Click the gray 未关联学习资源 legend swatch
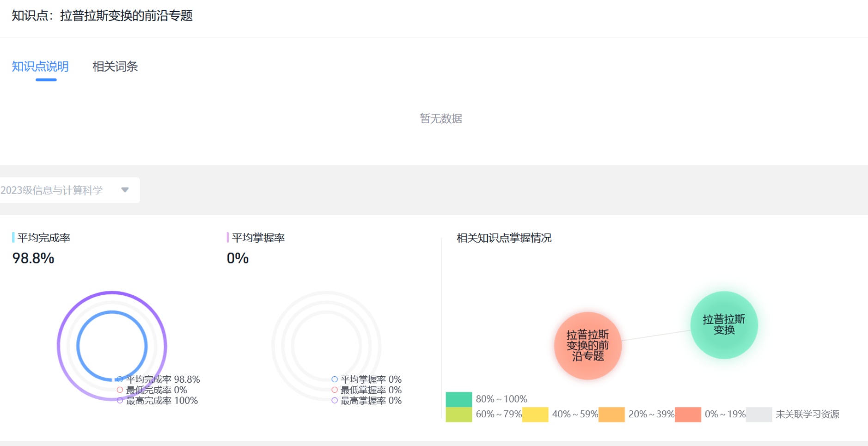 (x=758, y=414)
